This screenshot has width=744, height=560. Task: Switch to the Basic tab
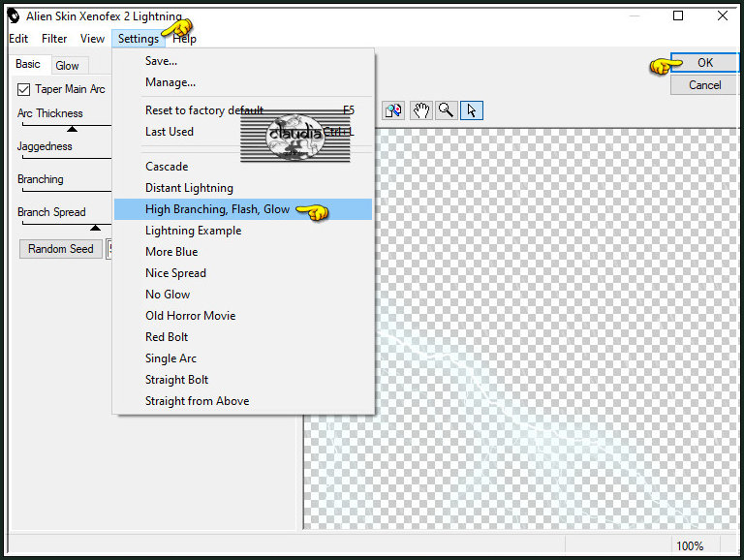coord(28,64)
